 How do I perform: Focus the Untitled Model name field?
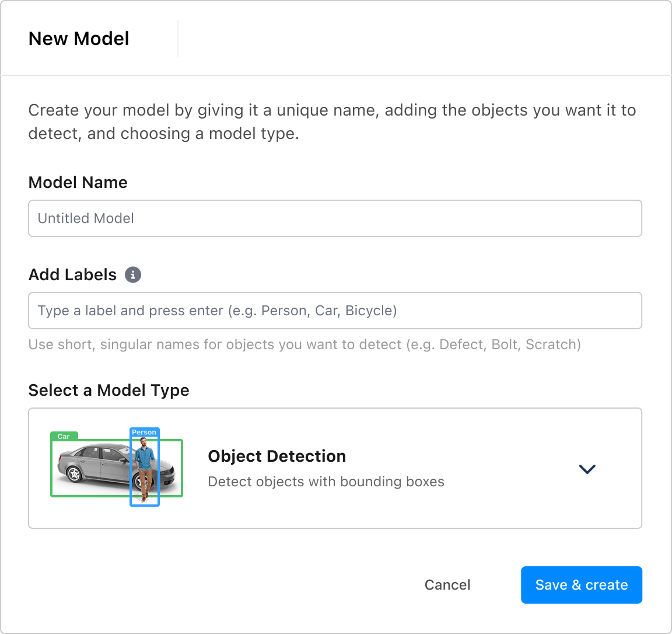tap(335, 218)
